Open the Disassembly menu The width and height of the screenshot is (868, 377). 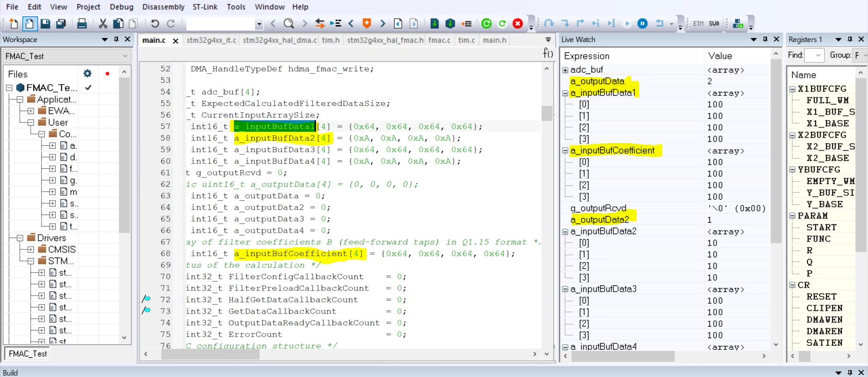click(163, 7)
